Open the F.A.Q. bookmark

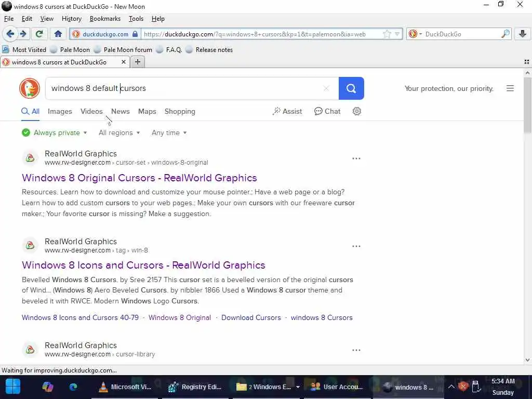(x=169, y=49)
